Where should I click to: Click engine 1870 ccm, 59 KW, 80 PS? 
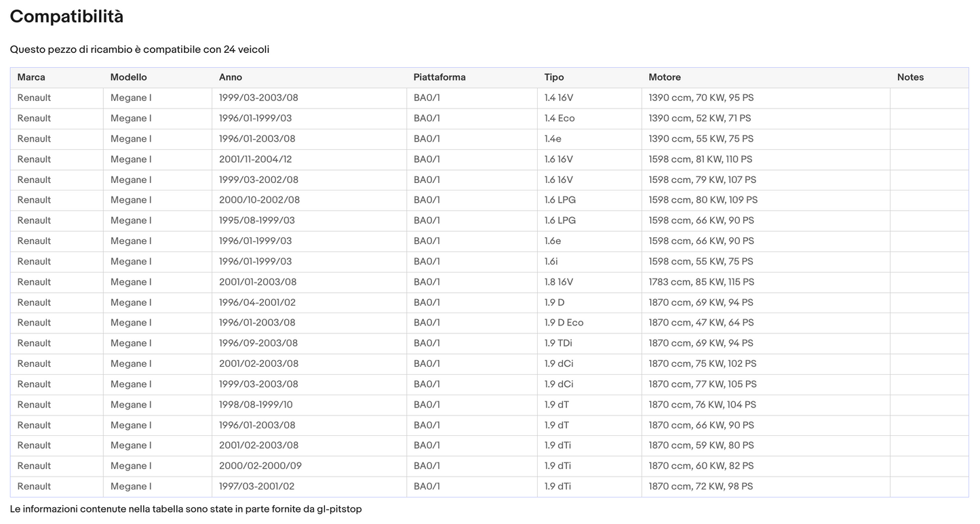tap(701, 445)
